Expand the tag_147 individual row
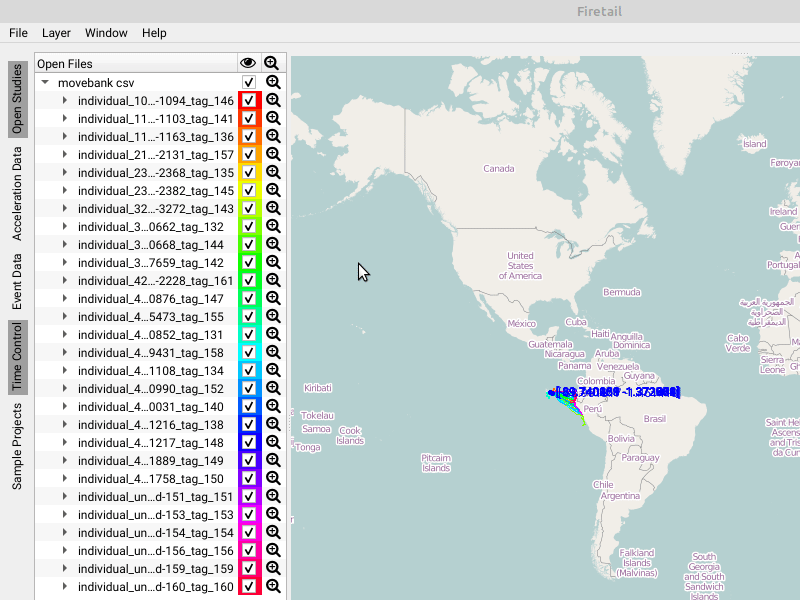The image size is (800, 600). [x=65, y=299]
